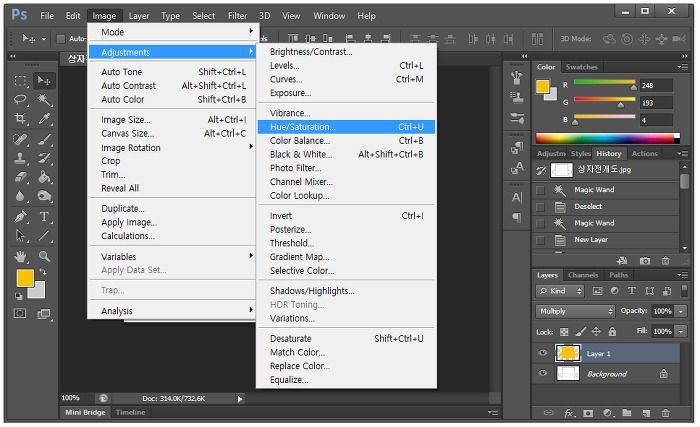Viewport: 700px width, 427px height.
Task: Select the Brush tool
Action: [44, 140]
